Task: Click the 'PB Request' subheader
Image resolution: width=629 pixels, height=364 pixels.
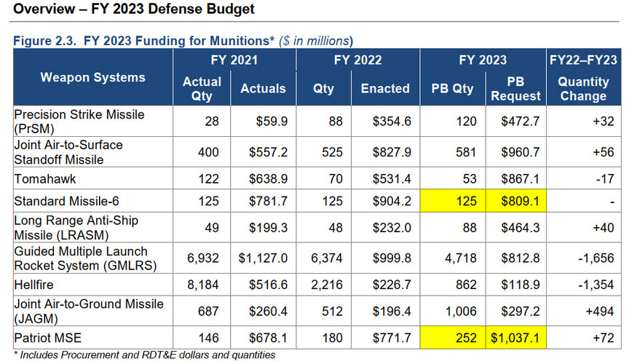Action: (x=516, y=89)
